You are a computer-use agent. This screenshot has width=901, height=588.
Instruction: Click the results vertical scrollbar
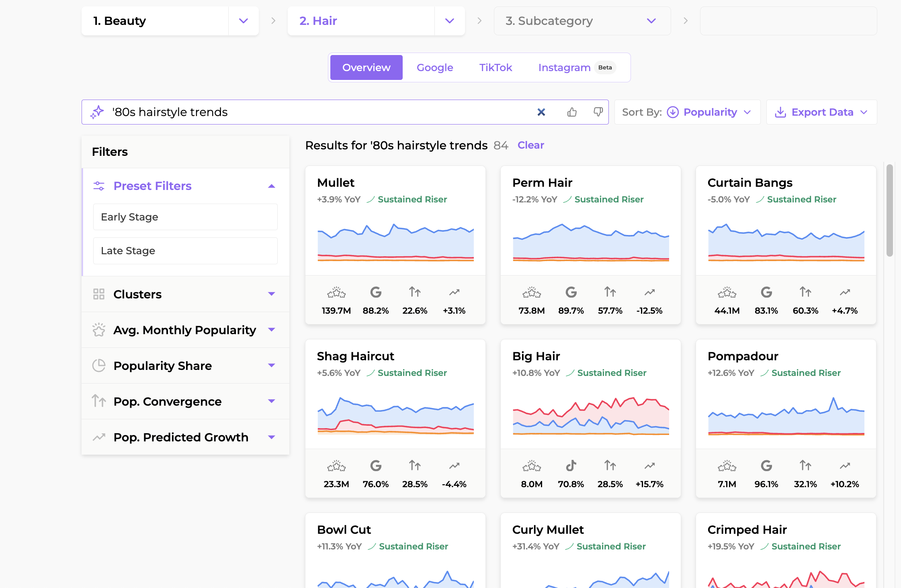coord(889,210)
